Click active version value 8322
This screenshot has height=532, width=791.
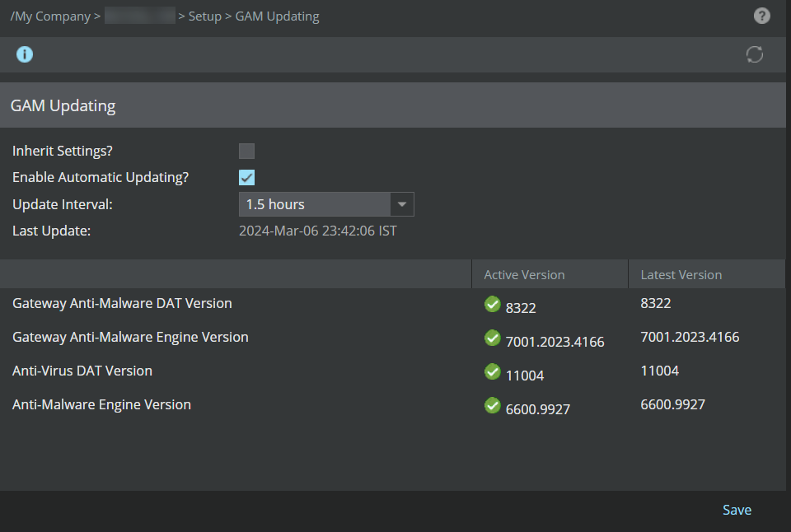coord(521,308)
